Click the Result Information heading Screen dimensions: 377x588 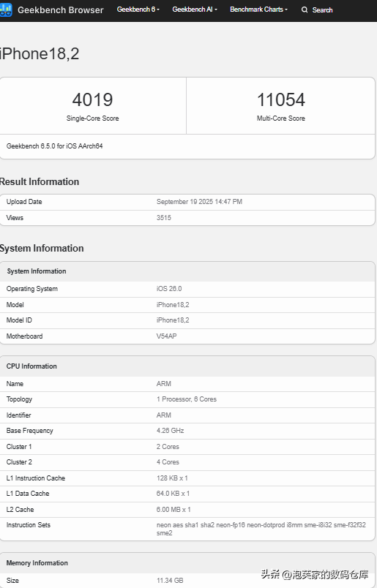pos(40,182)
